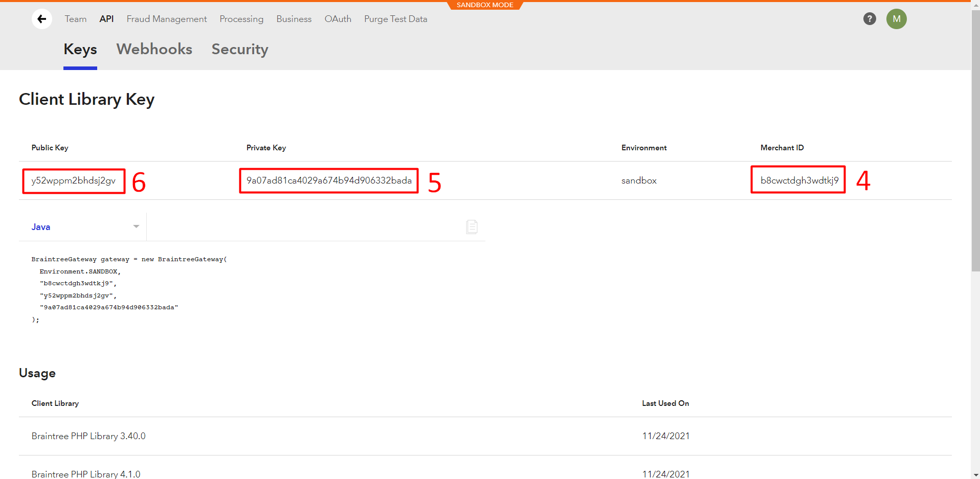This screenshot has height=479, width=980.
Task: Expand the Java language dropdown
Action: coord(83,227)
